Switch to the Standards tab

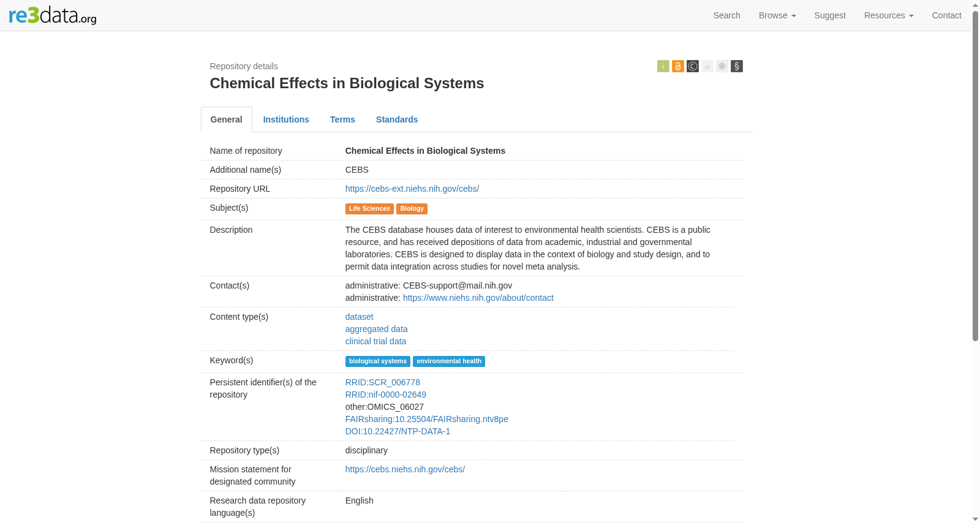397,119
